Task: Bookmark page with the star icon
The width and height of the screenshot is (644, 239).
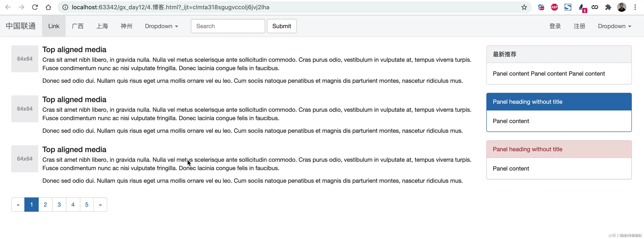Action: (x=524, y=7)
